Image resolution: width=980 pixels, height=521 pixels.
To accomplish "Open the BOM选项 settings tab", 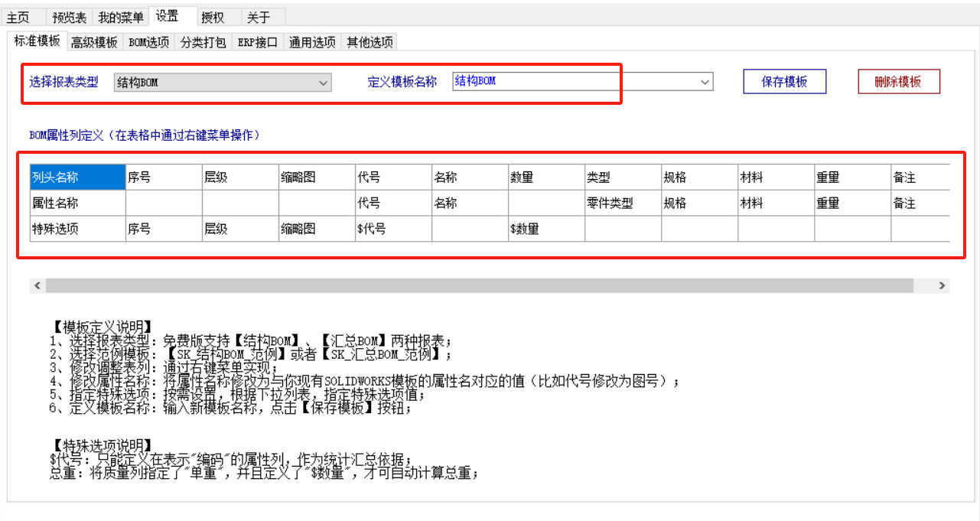I will tap(148, 42).
